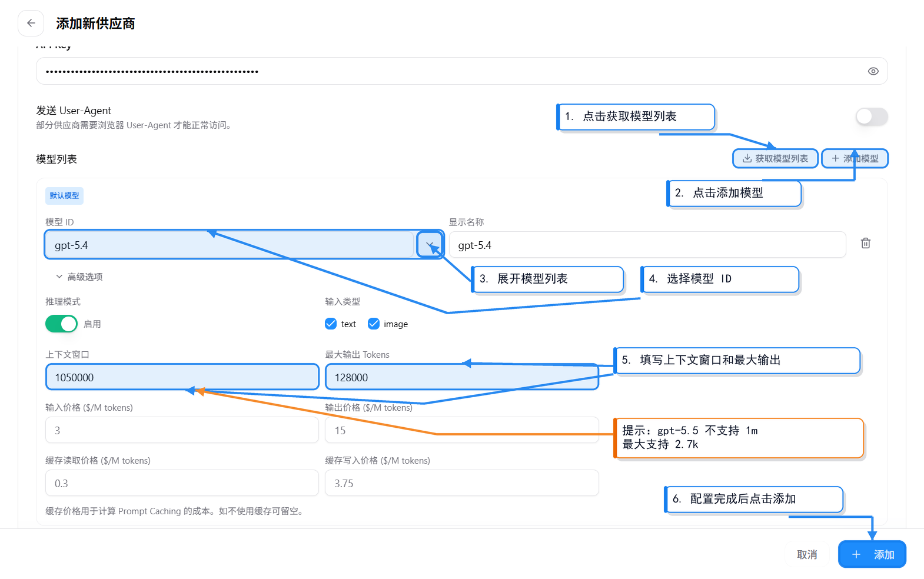Click the 默认模型 badge
The height and width of the screenshot is (579, 924).
click(64, 195)
